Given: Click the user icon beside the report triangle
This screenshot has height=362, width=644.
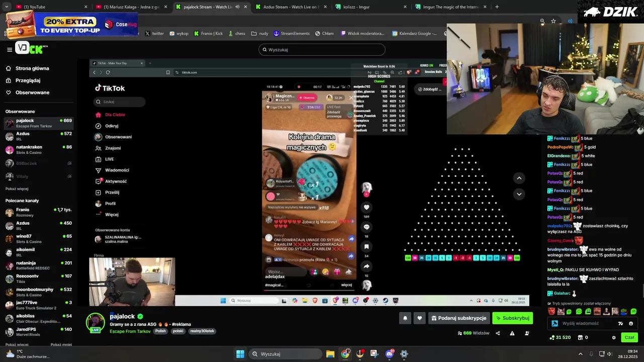Looking at the screenshot, I should (x=527, y=333).
